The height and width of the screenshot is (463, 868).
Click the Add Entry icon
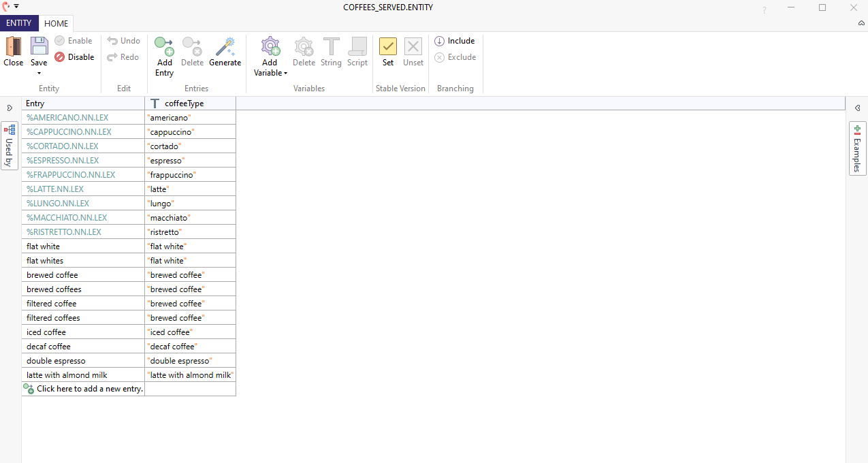(164, 46)
